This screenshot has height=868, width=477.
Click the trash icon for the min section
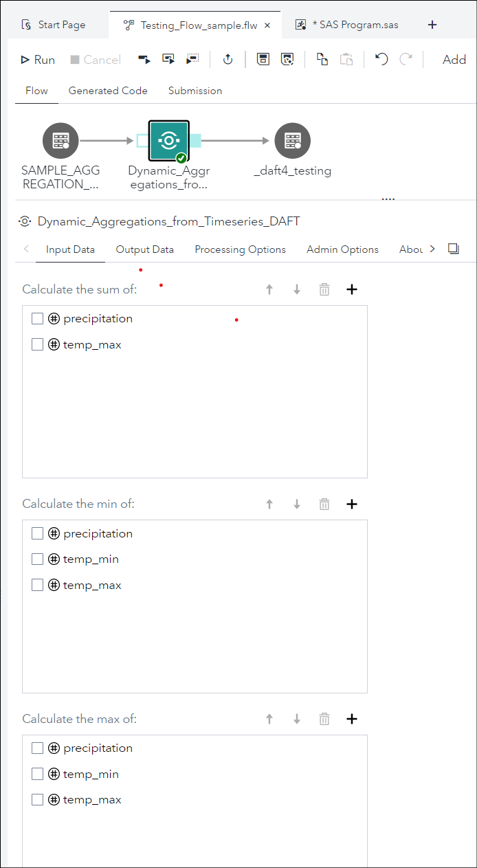pyautogui.click(x=324, y=504)
